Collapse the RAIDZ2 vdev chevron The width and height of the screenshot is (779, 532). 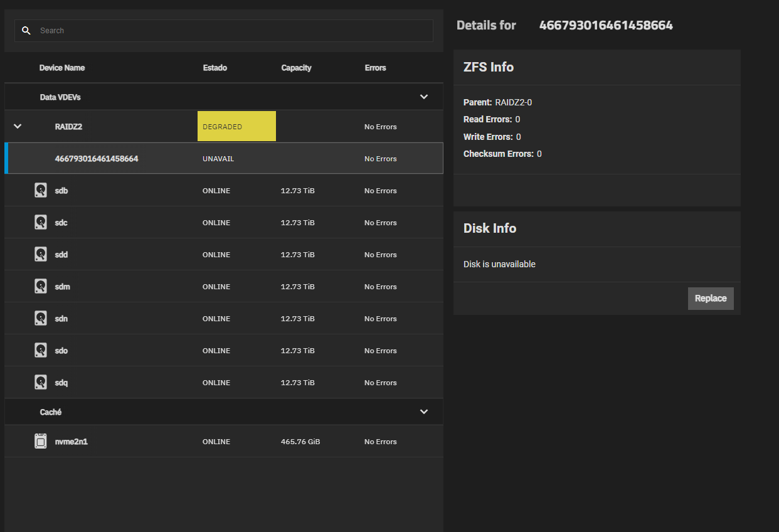(x=18, y=126)
